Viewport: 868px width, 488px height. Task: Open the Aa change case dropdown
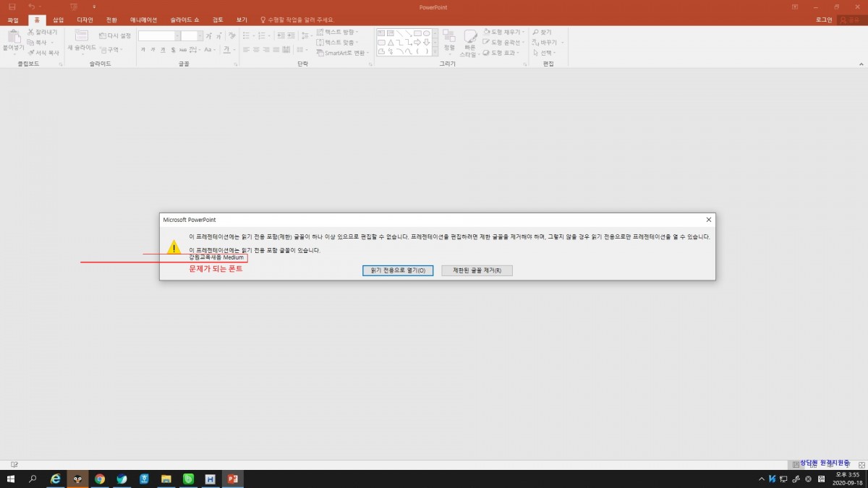click(x=210, y=50)
